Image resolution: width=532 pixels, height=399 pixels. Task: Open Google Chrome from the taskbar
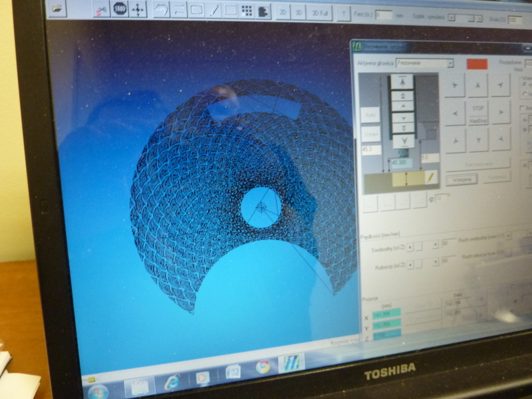(263, 366)
